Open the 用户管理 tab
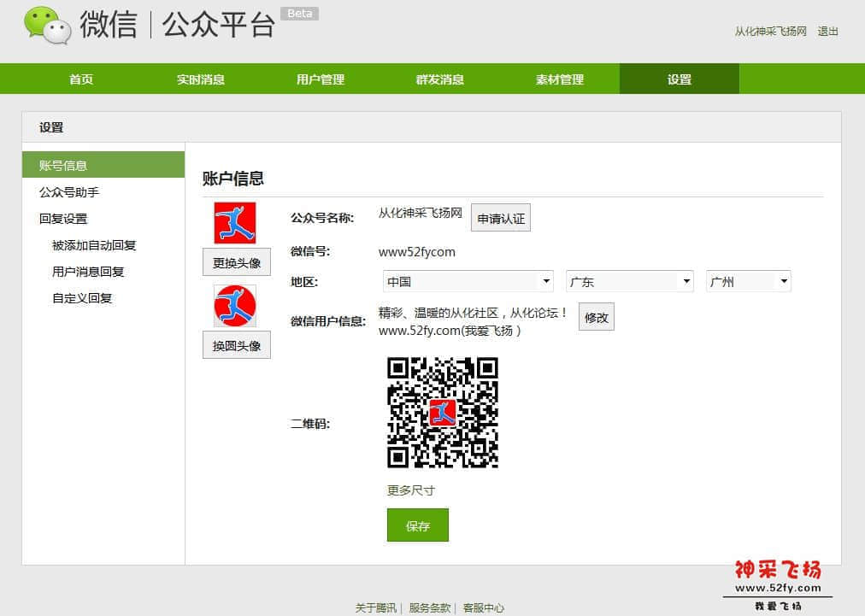 tap(321, 79)
